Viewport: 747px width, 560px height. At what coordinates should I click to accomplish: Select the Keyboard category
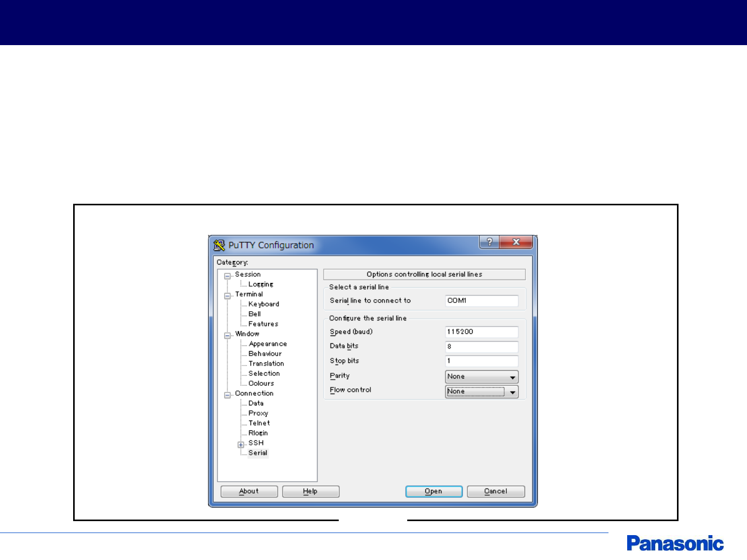click(x=264, y=304)
